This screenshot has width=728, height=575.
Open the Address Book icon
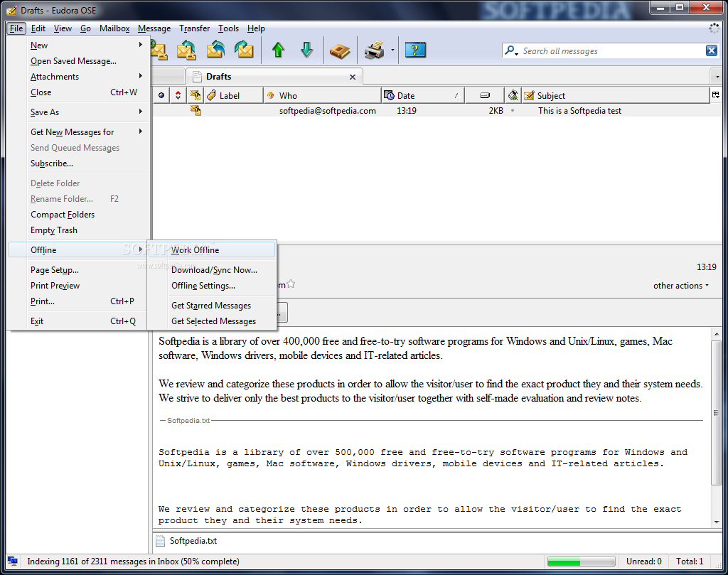click(x=341, y=50)
